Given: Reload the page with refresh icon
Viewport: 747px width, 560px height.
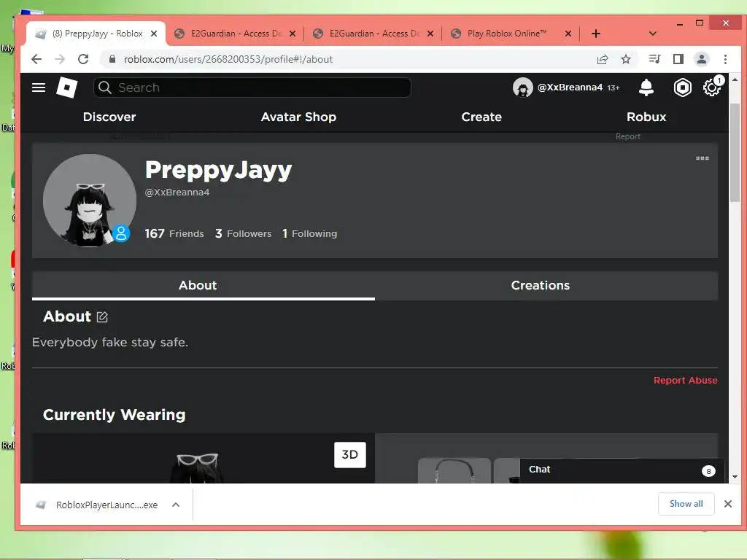Looking at the screenshot, I should pyautogui.click(x=83, y=59).
